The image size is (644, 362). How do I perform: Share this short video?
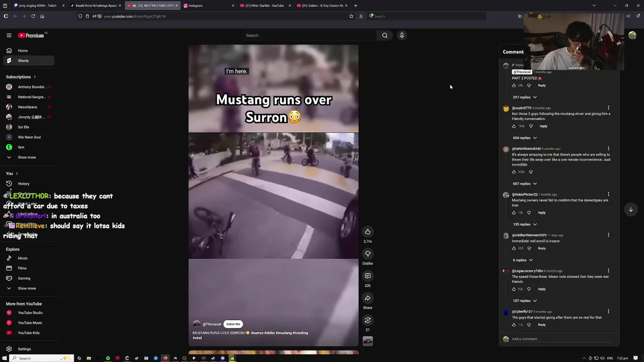coord(368,298)
